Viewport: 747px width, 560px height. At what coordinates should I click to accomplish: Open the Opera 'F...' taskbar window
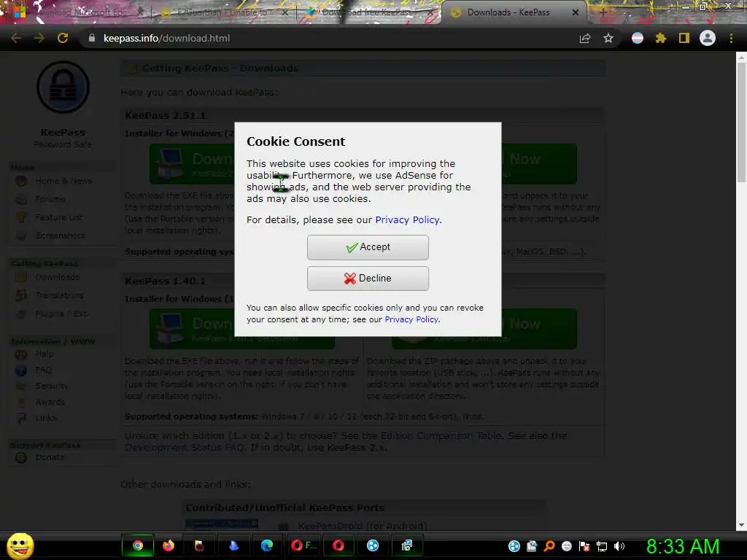click(x=304, y=545)
